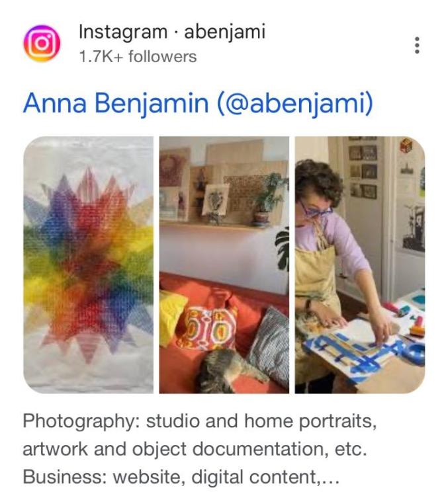This screenshot has height=496, width=448.
Task: Open the orange sofa room thumbnail
Action: 224,265
